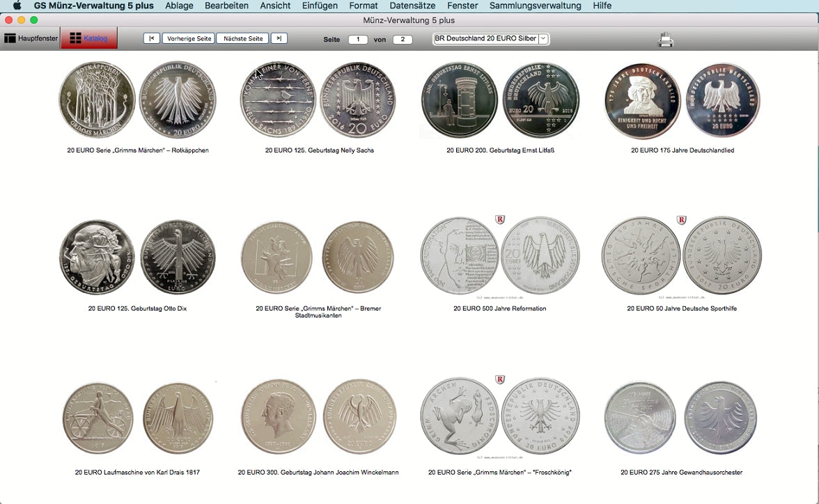Screen dimensions: 819x504
Task: Click the Vorherige Seite button
Action: click(189, 38)
